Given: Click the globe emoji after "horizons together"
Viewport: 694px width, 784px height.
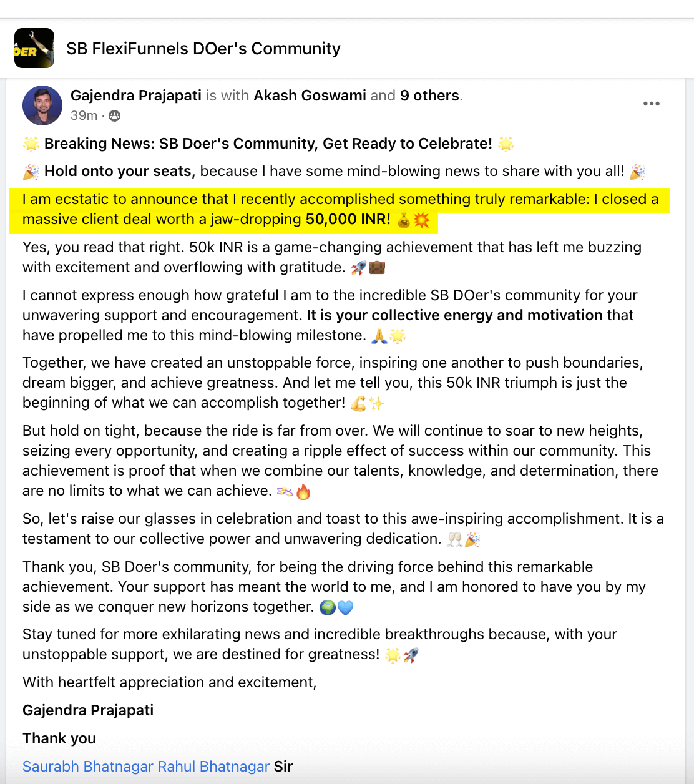Looking at the screenshot, I should click(x=327, y=607).
